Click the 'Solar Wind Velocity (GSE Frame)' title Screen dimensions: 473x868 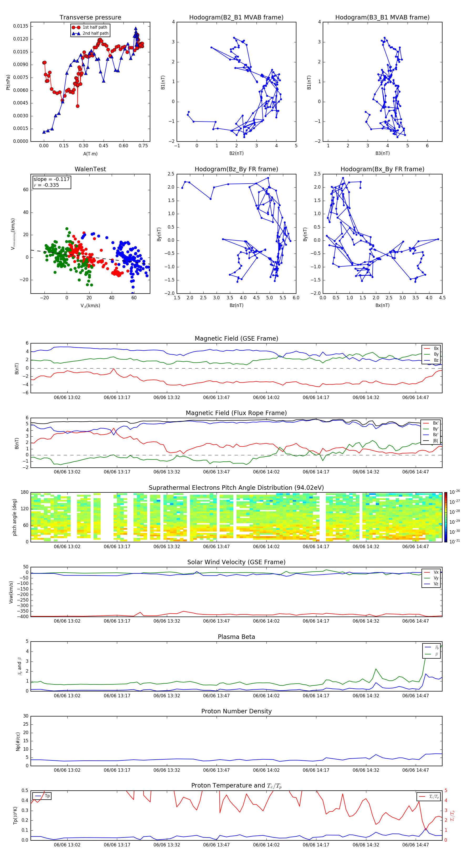pos(236,562)
